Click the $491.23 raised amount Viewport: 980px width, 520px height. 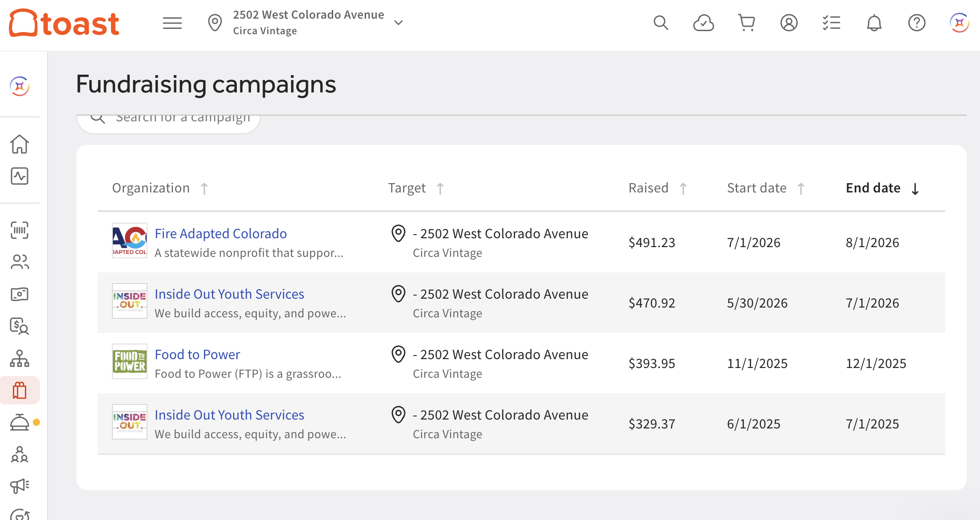(x=652, y=243)
